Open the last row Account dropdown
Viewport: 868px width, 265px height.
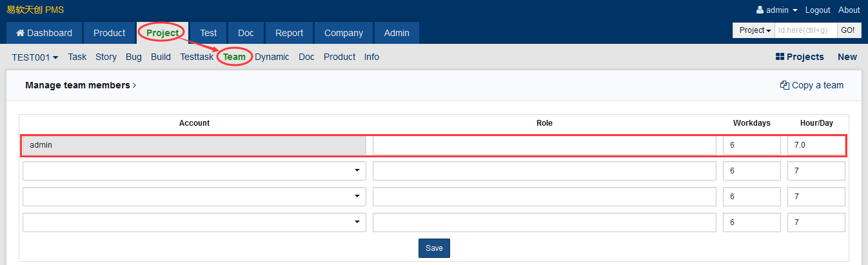point(194,222)
